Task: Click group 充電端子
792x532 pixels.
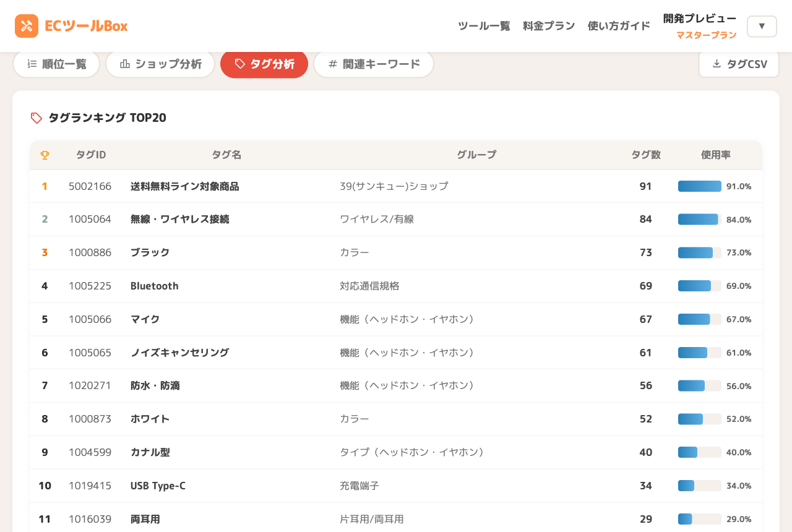Action: point(359,486)
